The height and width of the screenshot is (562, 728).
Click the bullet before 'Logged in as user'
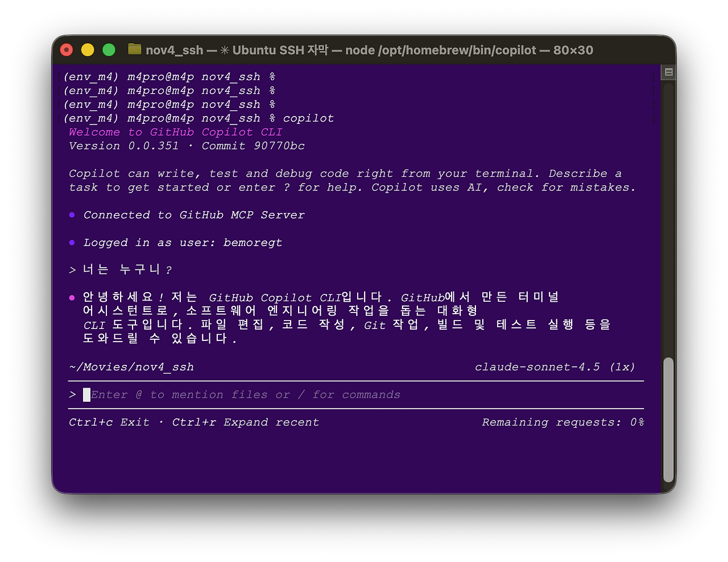[x=72, y=243]
